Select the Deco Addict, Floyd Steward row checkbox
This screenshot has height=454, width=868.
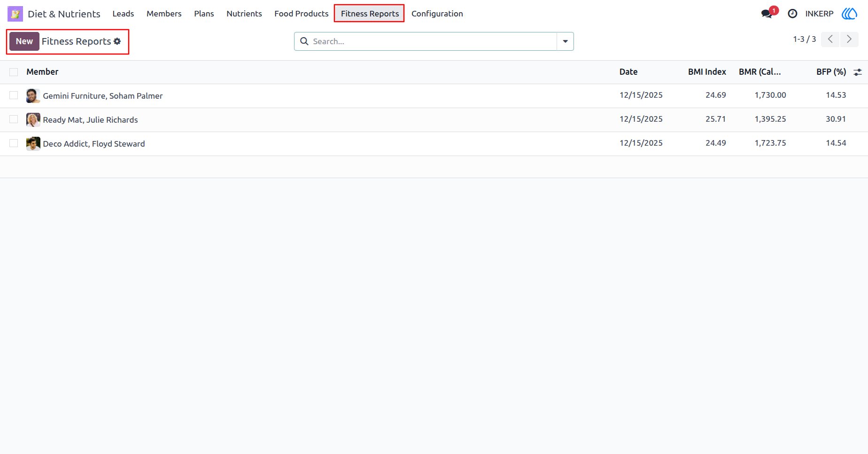[14, 143]
